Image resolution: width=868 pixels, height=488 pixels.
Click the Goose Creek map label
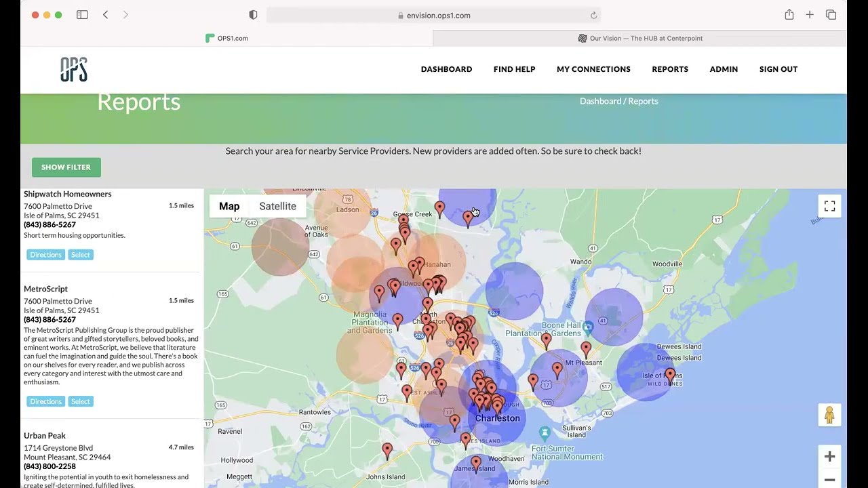click(x=412, y=214)
